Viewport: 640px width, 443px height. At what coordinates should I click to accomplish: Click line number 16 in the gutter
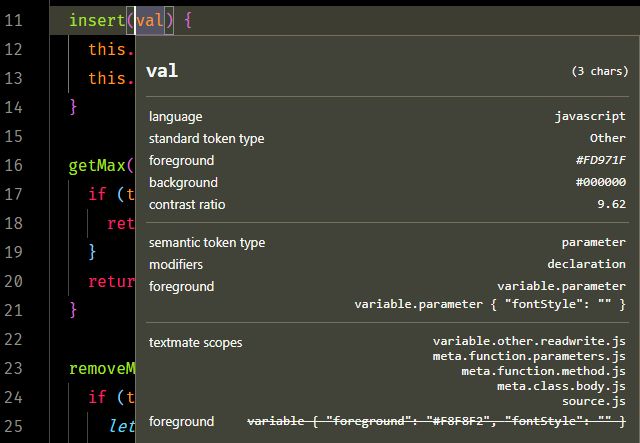[13, 165]
